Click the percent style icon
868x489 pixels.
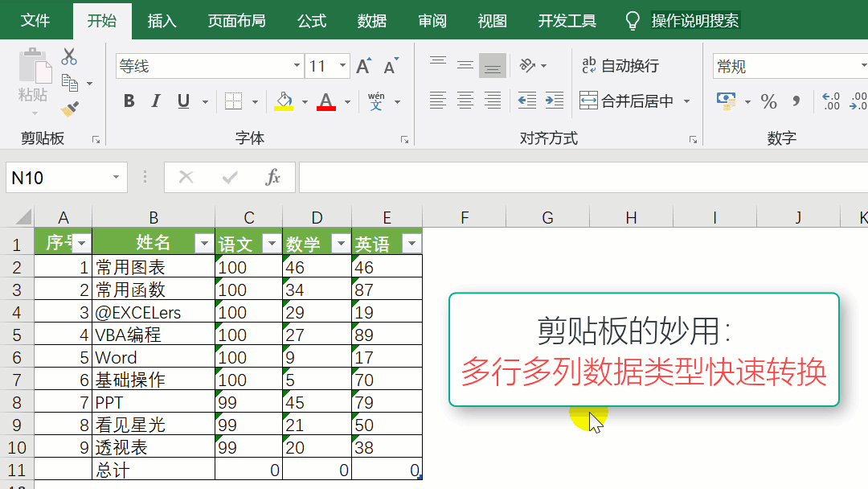click(x=769, y=101)
